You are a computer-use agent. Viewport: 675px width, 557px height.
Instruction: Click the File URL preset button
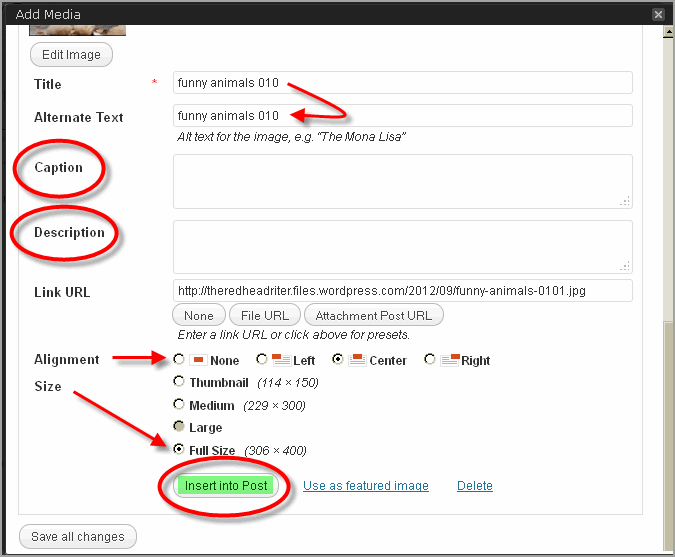point(265,315)
